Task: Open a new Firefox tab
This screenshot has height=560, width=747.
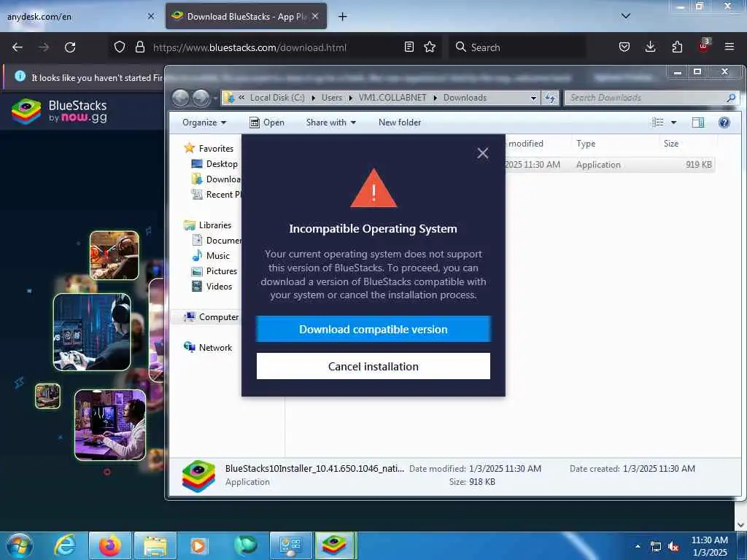Action: (x=343, y=17)
